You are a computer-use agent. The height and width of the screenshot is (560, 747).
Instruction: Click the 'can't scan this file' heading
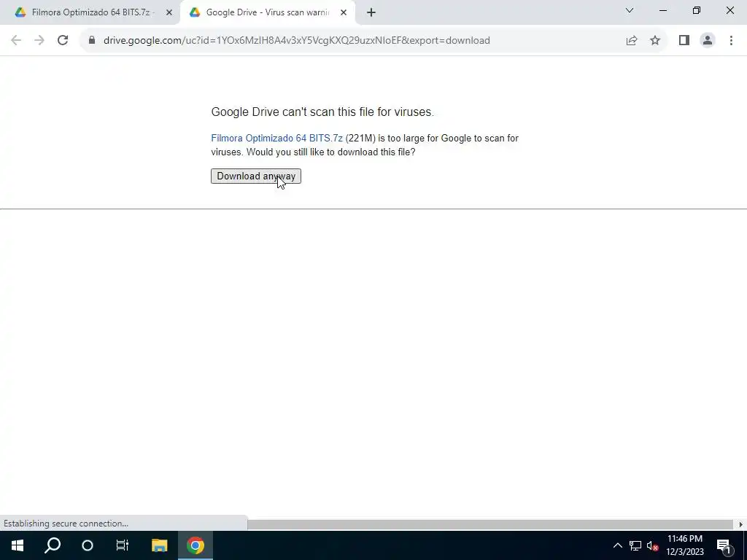tap(322, 112)
